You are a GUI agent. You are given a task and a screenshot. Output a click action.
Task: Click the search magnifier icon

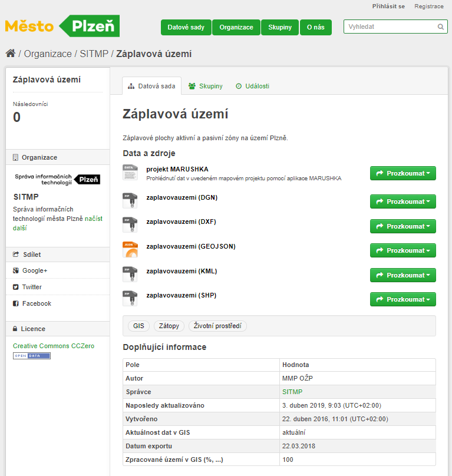[440, 27]
